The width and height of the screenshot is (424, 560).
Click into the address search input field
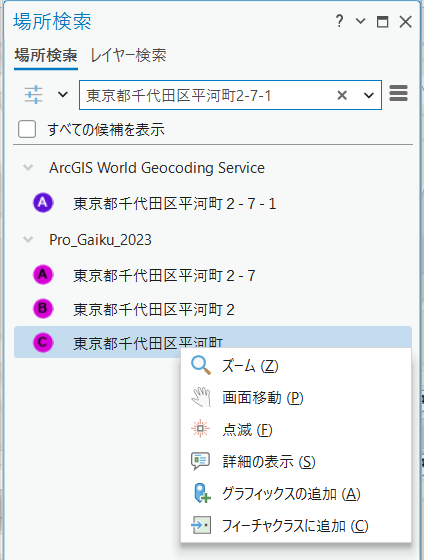207,95
